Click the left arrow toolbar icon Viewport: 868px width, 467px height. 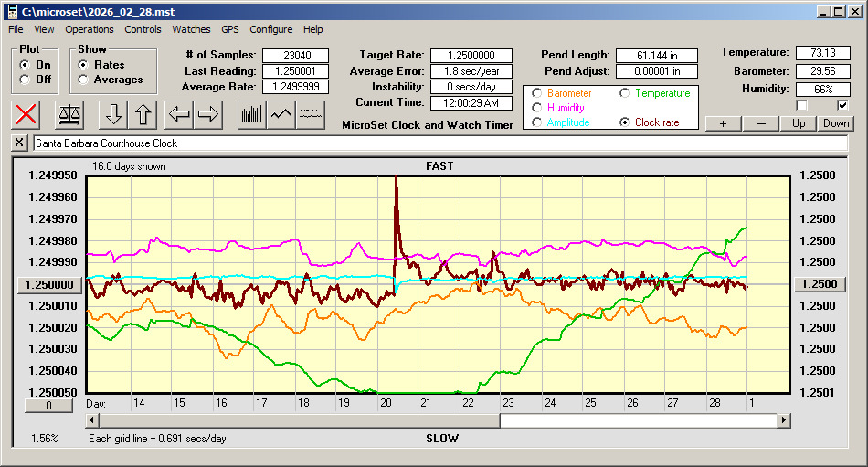click(x=180, y=114)
